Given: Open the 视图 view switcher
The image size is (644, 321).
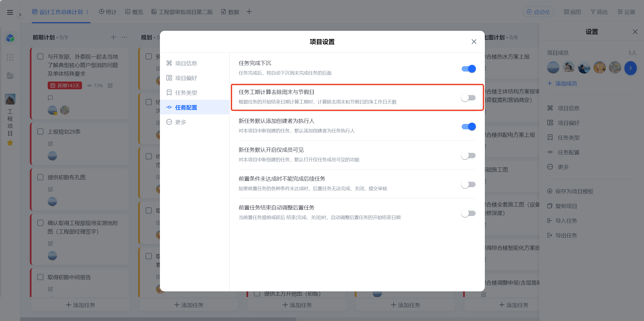Looking at the screenshot, I should coord(572,12).
